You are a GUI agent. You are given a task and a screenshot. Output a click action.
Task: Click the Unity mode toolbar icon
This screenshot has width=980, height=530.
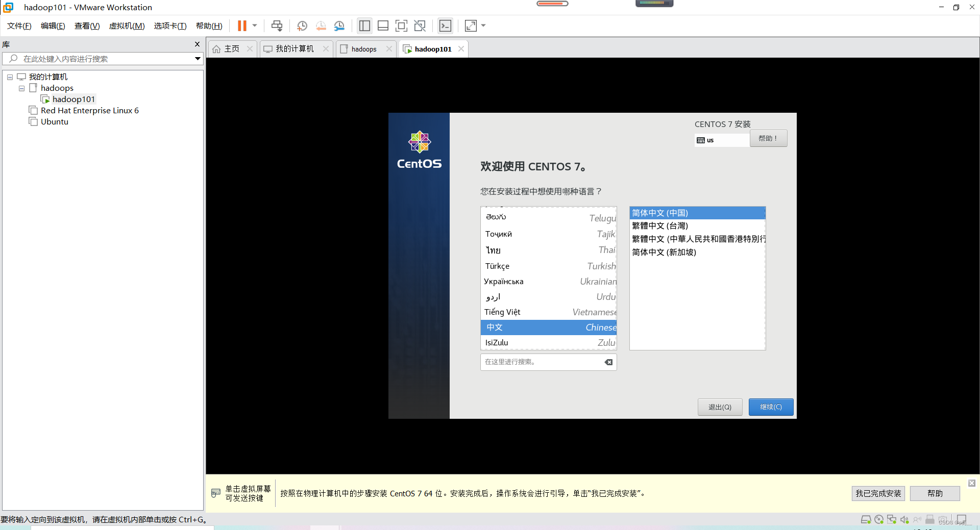tap(420, 26)
